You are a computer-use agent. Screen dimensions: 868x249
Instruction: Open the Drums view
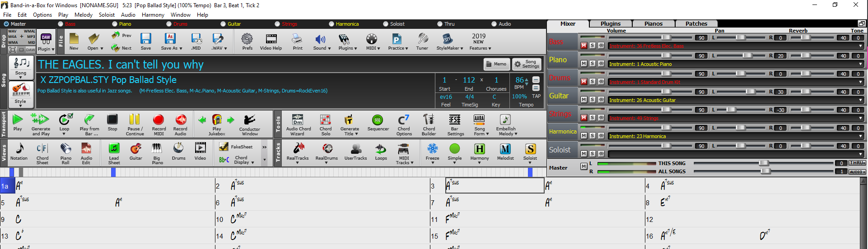click(178, 152)
